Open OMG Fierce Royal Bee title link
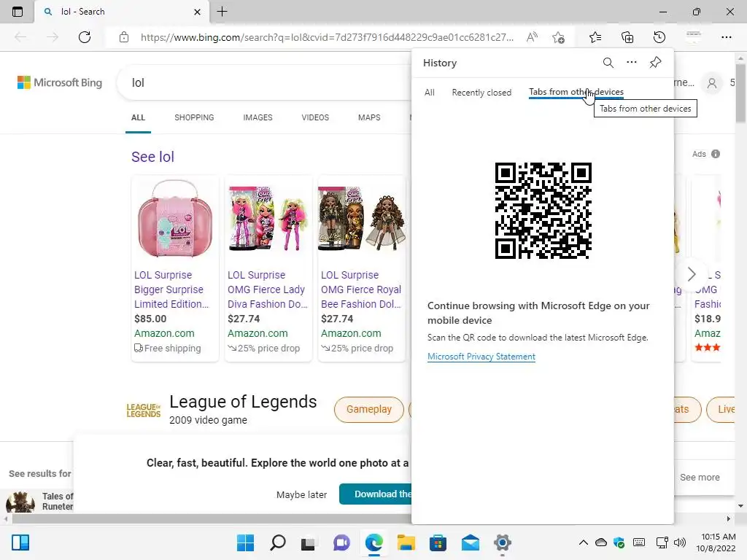747x560 pixels. pos(361,289)
